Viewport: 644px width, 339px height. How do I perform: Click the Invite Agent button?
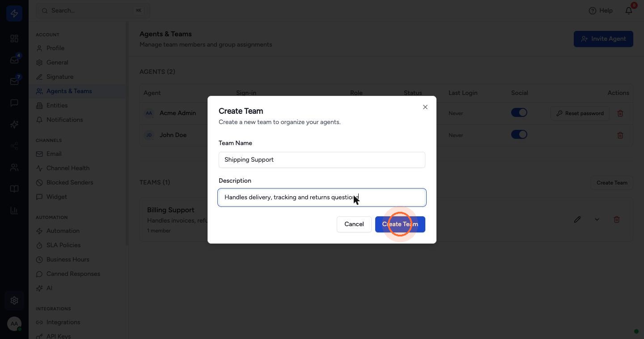coord(603,39)
